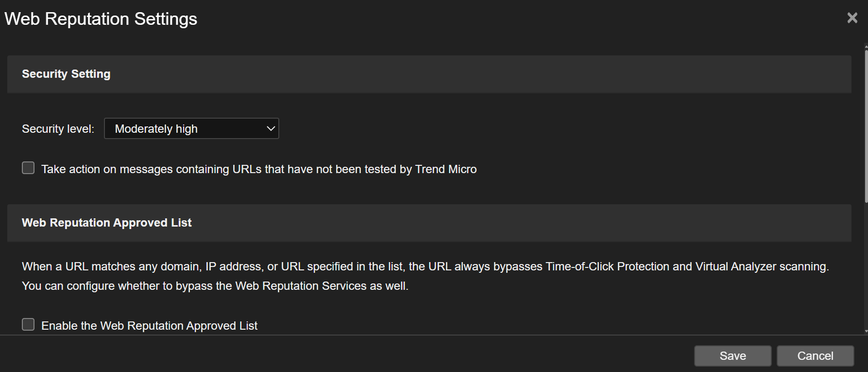The width and height of the screenshot is (868, 372).
Task: Enable action on untested URLs checkbox
Action: coord(28,168)
